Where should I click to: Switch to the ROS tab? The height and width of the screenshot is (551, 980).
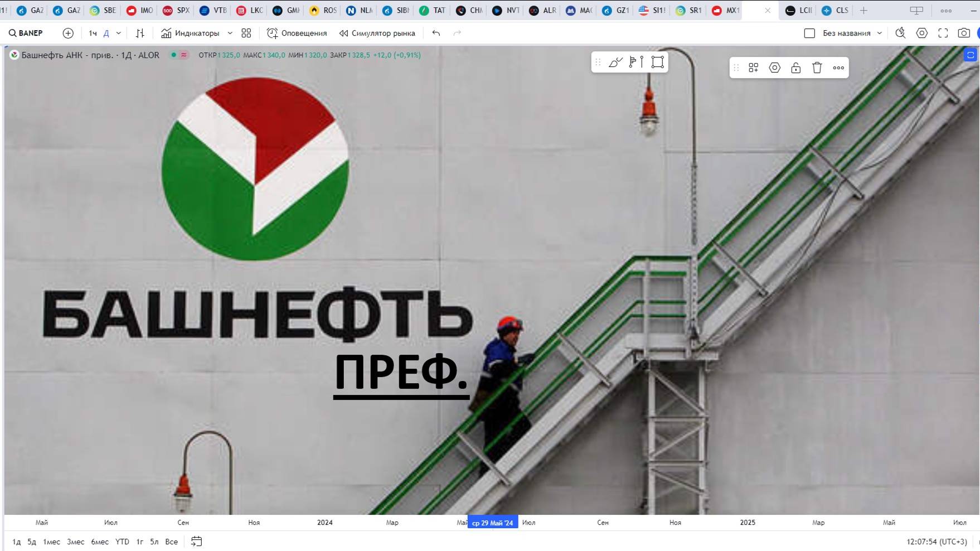[323, 10]
